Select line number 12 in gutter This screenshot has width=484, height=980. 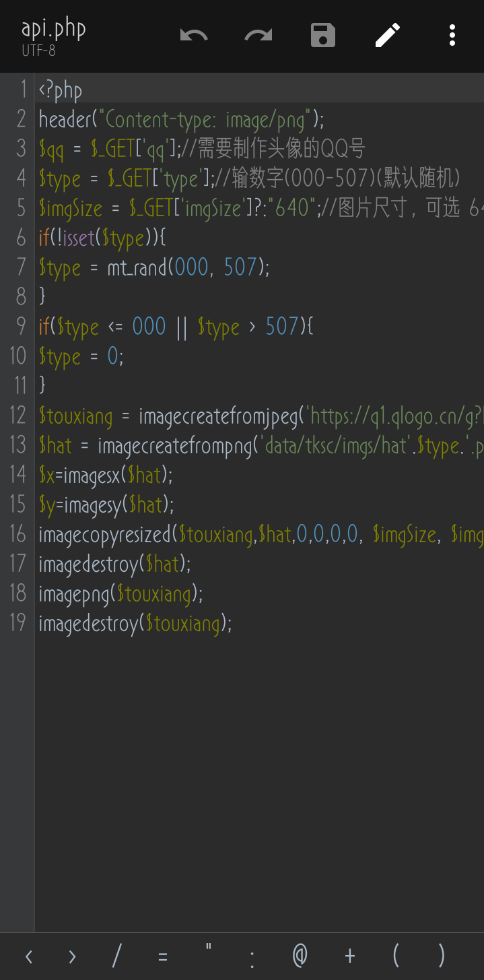18,416
